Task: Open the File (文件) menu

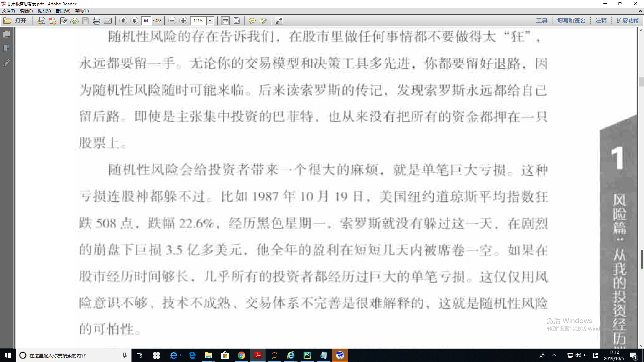Action: tap(8, 11)
